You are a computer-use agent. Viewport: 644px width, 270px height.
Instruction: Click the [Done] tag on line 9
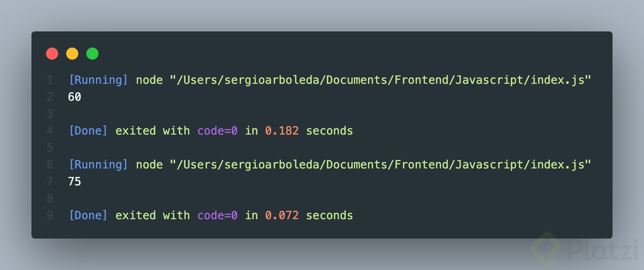pos(88,215)
